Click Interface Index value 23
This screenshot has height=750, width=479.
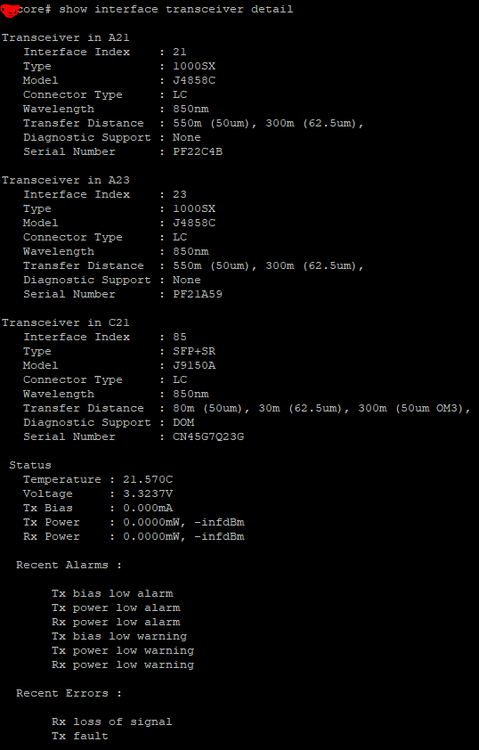(x=180, y=195)
